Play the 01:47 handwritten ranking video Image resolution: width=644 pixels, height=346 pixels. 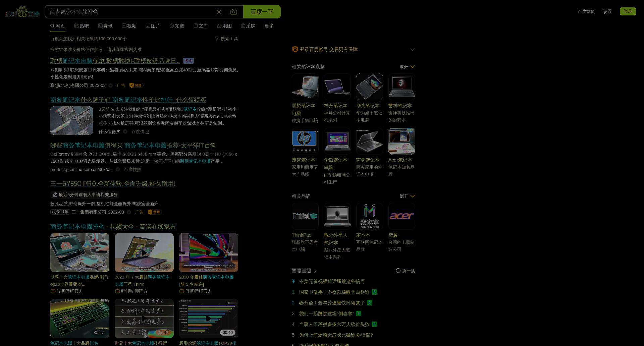coord(144,318)
